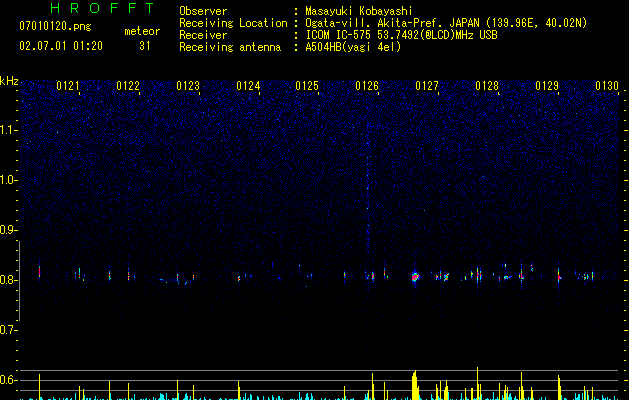
Task: Click the 0123 time marker
Action: (188, 86)
